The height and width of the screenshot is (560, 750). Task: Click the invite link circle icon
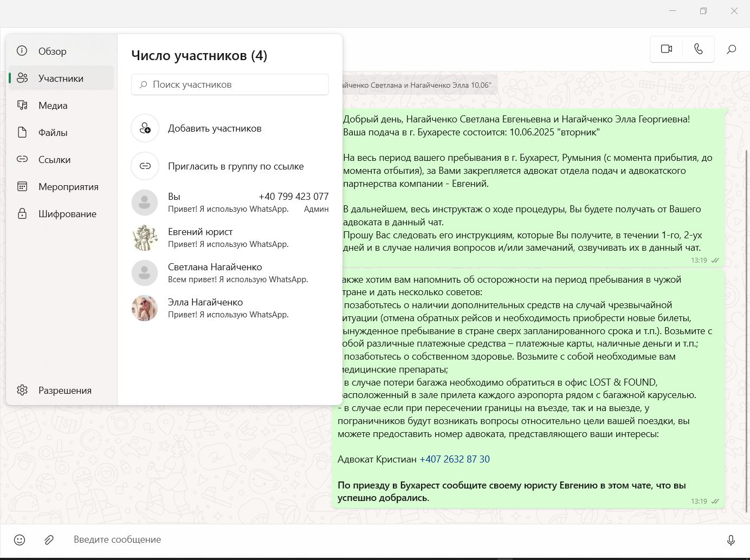pos(145,166)
